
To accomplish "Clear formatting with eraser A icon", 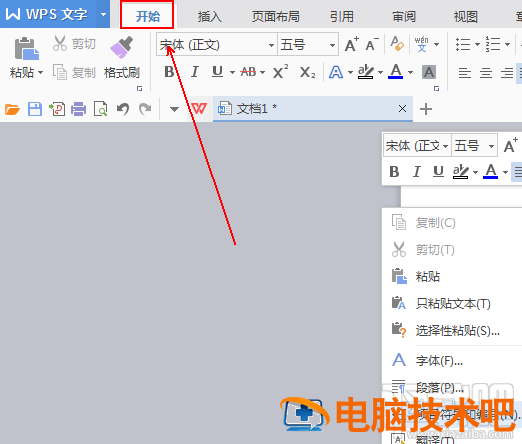I will pyautogui.click(x=397, y=44).
